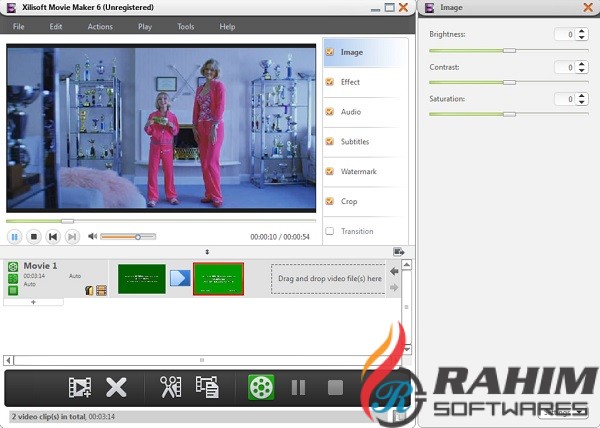Open the Tools menu
Viewport: 600px width, 428px height.
(186, 26)
